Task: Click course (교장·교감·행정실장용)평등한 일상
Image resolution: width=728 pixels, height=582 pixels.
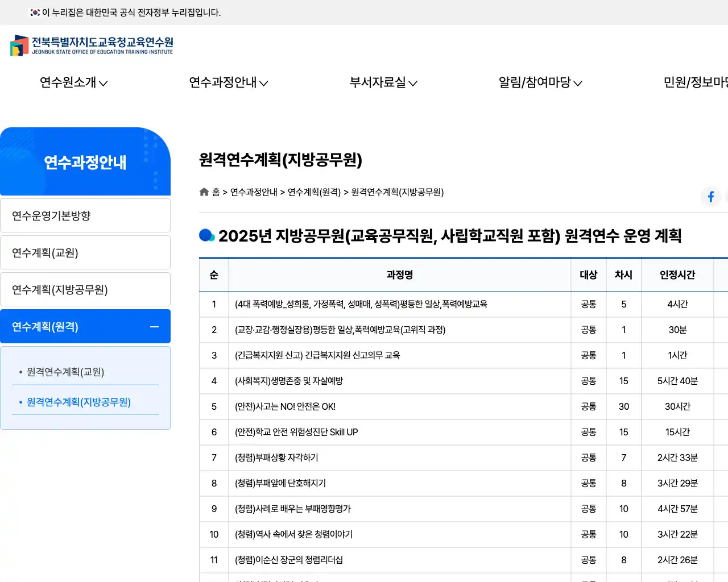Action: tap(340, 330)
